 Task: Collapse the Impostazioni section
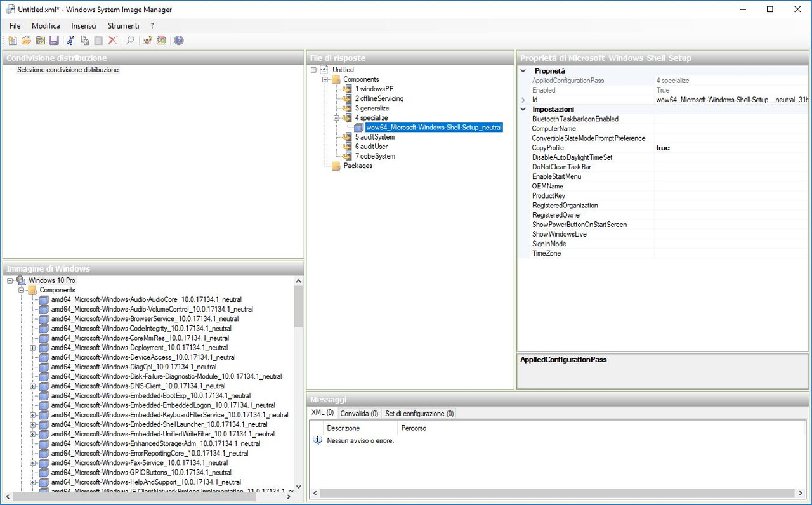coord(523,109)
